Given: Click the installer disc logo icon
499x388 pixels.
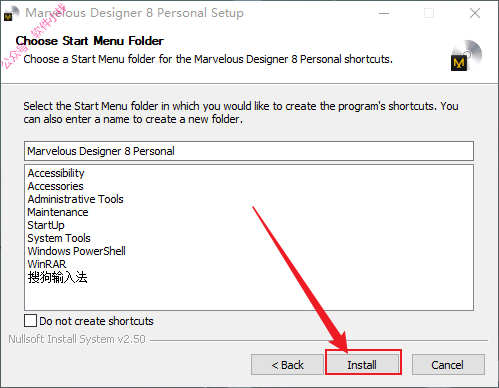Looking at the screenshot, I should coord(467,55).
